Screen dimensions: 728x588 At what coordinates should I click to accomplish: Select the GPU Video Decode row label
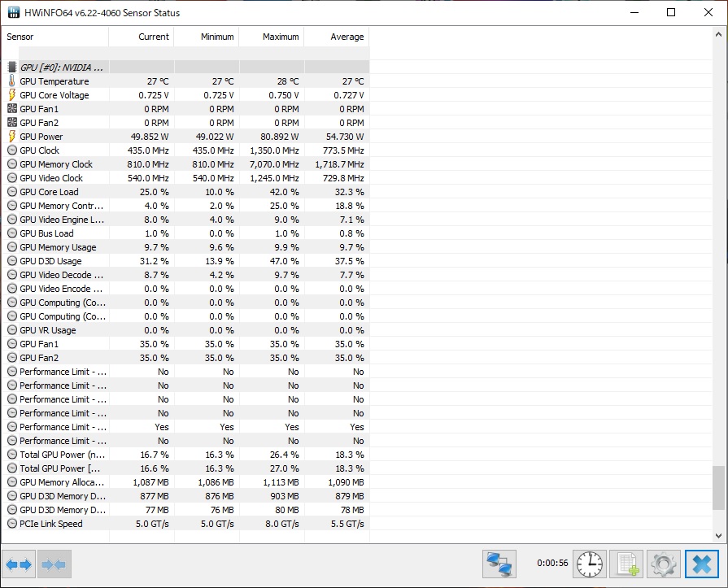(61, 275)
